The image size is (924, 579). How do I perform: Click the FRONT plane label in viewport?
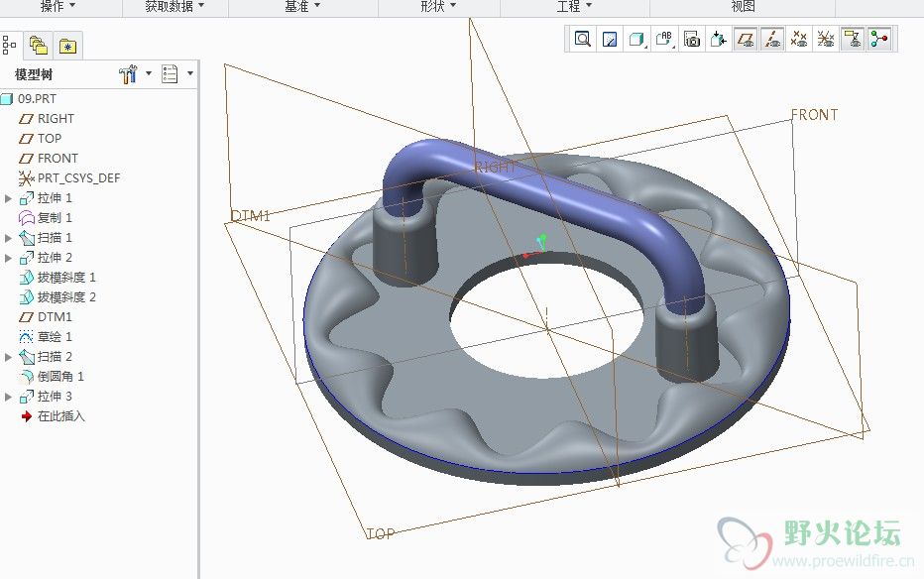click(x=814, y=115)
